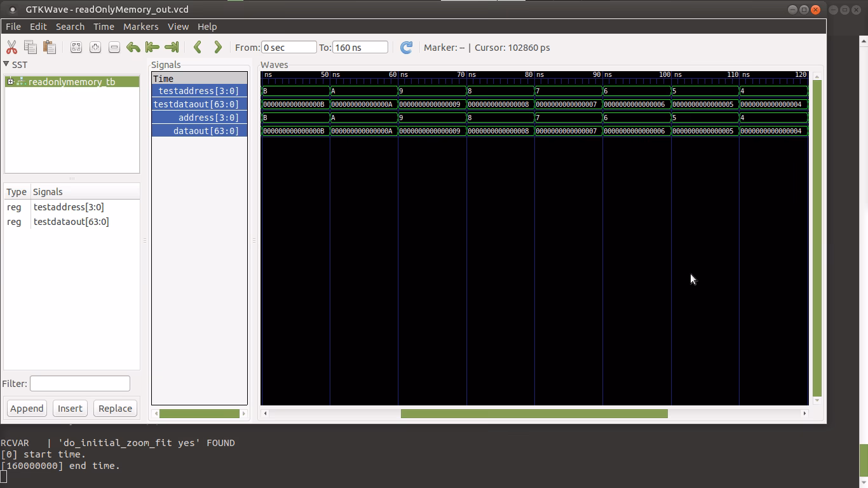
Task: Click the Copy toolbar icon
Action: point(30,47)
